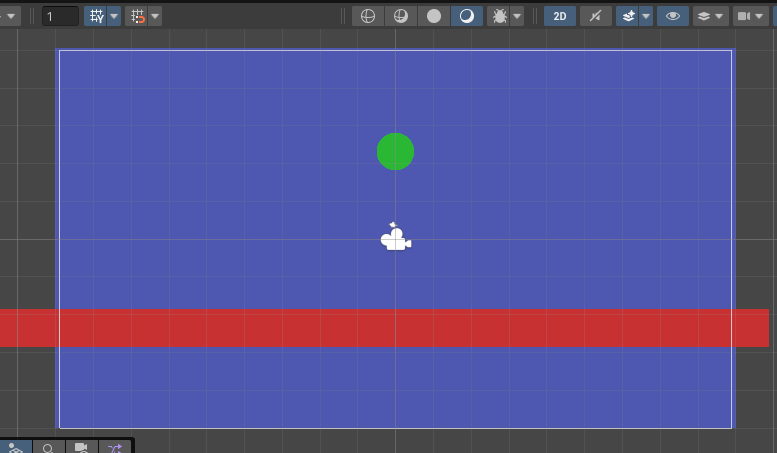This screenshot has width=777, height=453.
Task: Click the debug draw mode bug icon
Action: (x=498, y=16)
